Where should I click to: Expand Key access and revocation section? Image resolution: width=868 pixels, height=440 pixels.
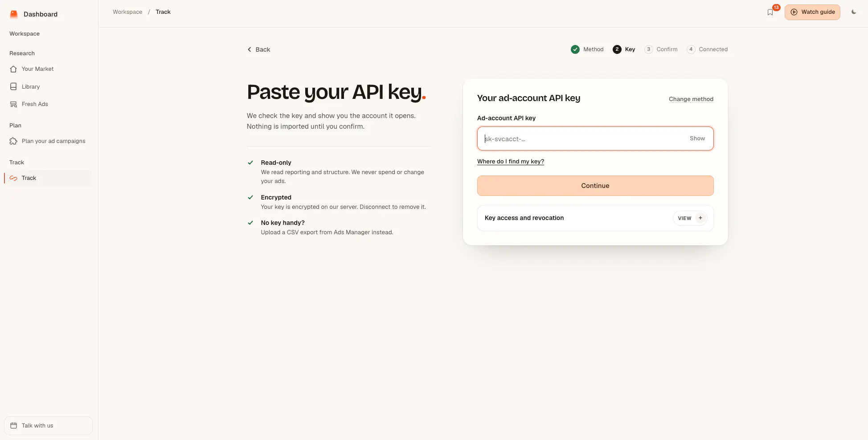click(x=595, y=218)
